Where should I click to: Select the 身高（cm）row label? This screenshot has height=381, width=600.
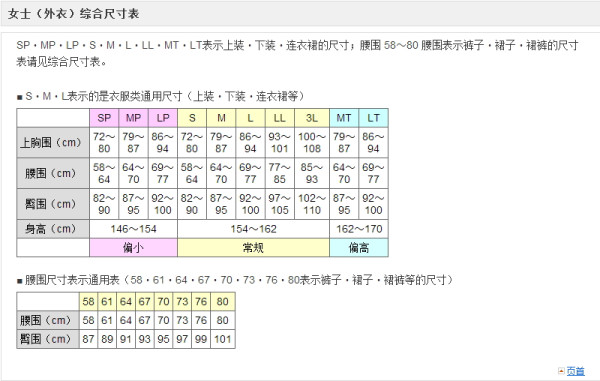click(53, 229)
